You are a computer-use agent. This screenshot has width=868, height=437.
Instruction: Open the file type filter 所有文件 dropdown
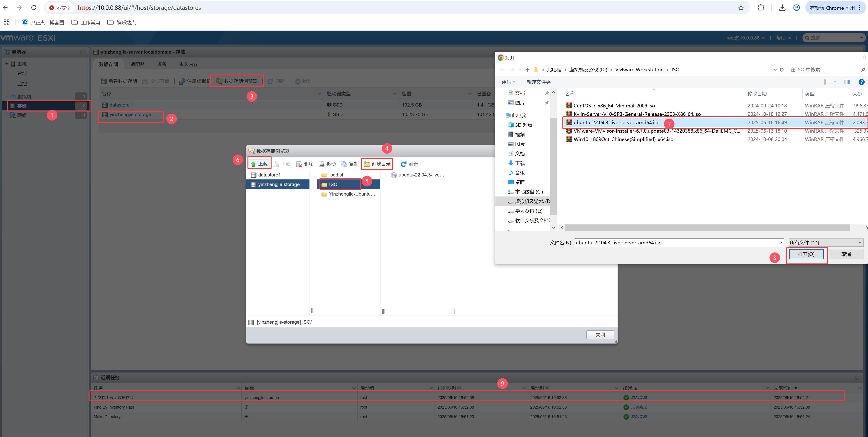tap(825, 242)
